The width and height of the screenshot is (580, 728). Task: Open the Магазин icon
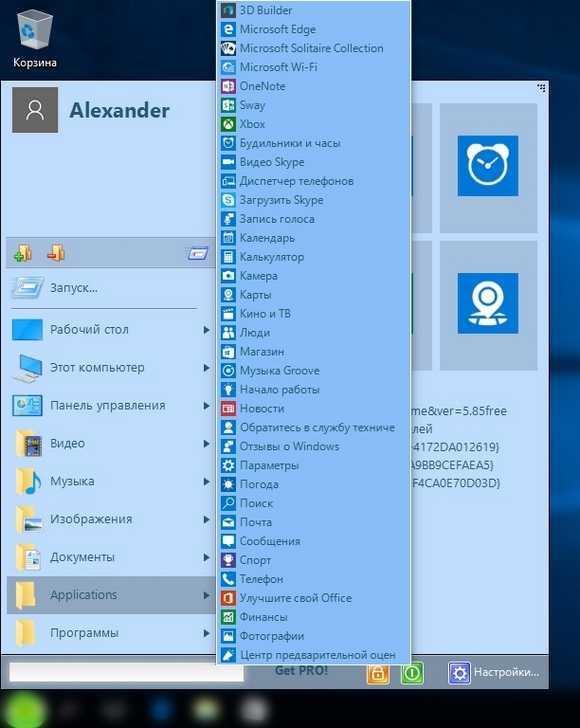[x=228, y=352]
